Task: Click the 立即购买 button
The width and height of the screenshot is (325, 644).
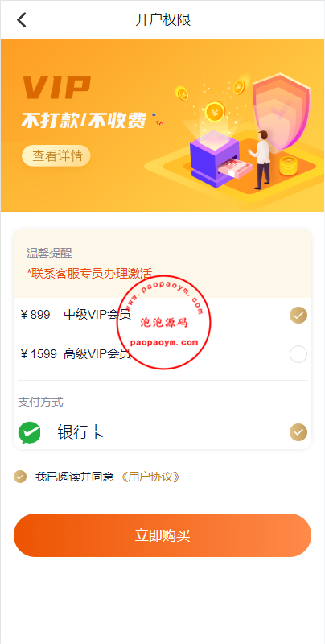Action: (x=162, y=535)
